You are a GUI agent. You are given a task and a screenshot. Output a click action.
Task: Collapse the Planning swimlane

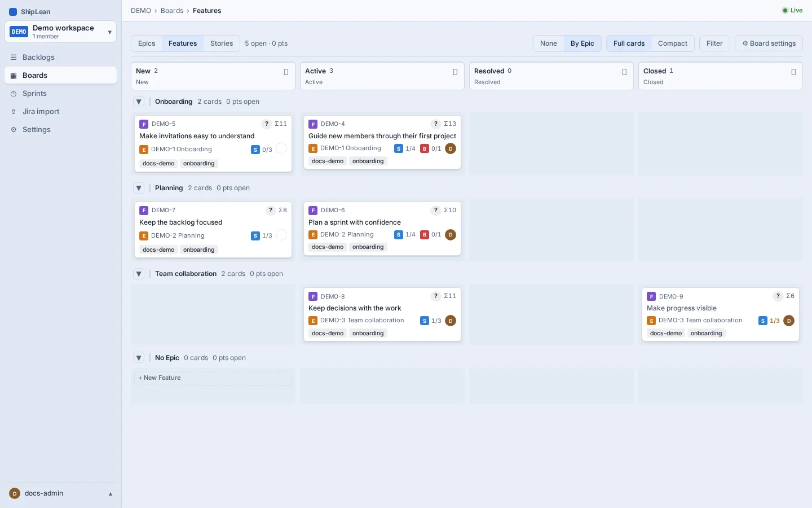(139, 188)
